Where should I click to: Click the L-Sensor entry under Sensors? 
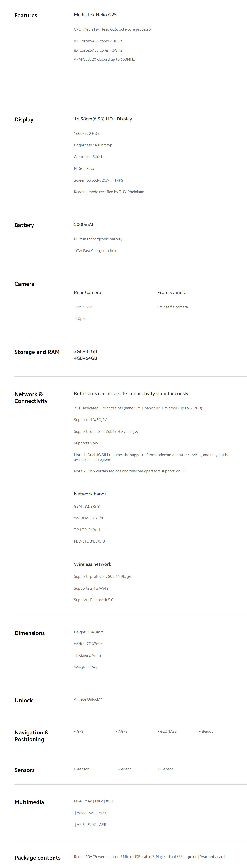123,769
